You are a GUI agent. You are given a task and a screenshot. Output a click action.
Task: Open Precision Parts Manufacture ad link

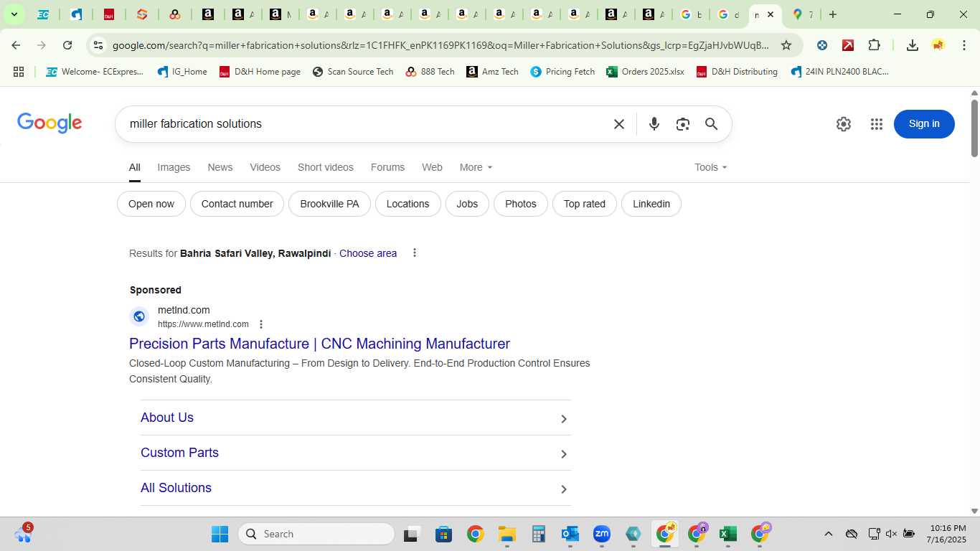point(319,344)
